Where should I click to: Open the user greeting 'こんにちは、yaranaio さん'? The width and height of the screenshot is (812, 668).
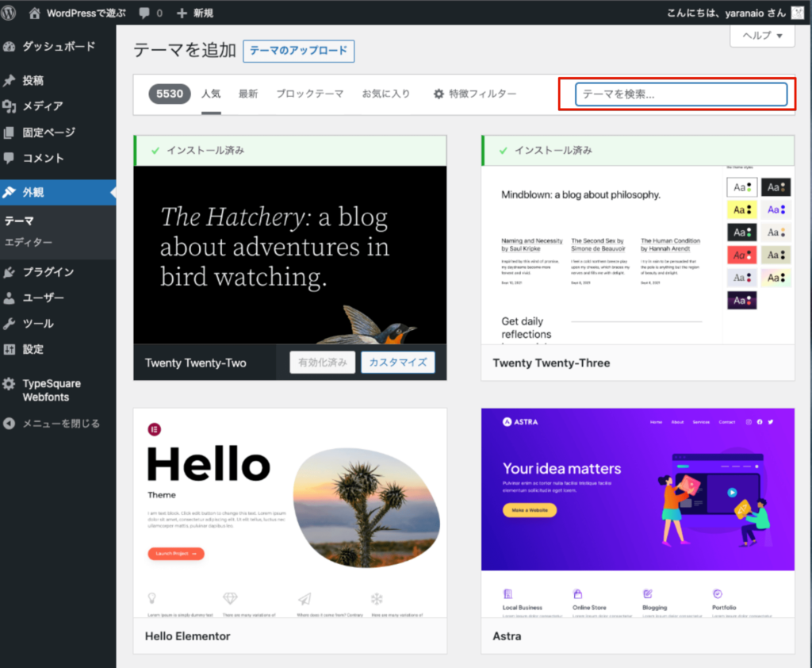point(726,13)
